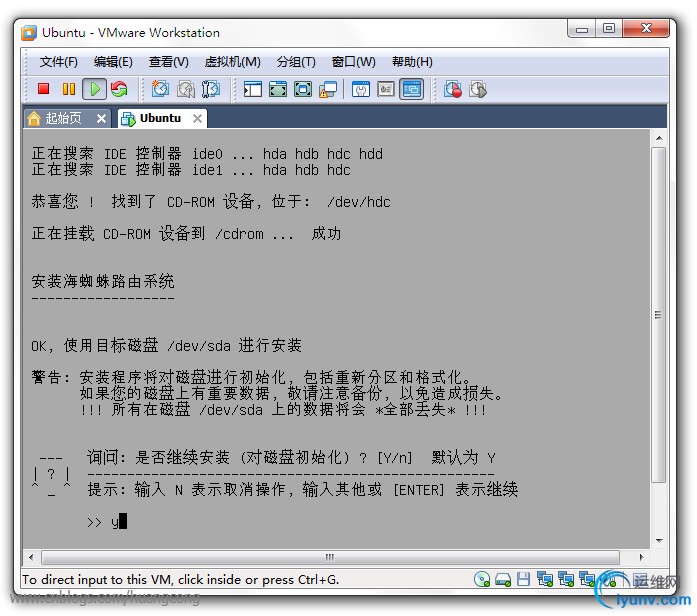Close the 起始页 tab
Screen dimensions: 697x616
click(101, 119)
